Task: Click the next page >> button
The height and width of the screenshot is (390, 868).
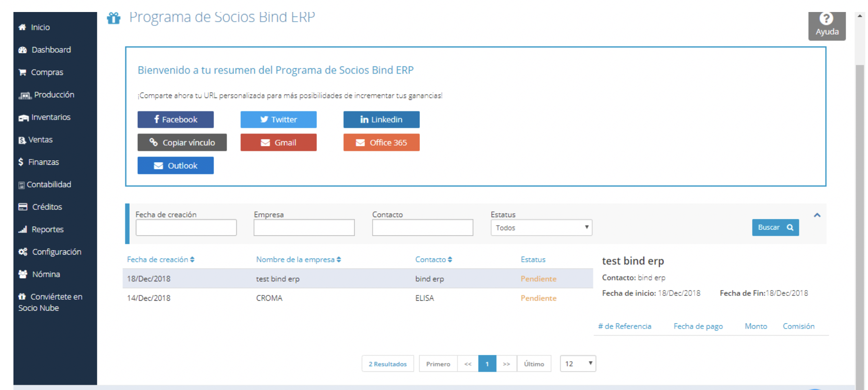Action: (x=506, y=364)
